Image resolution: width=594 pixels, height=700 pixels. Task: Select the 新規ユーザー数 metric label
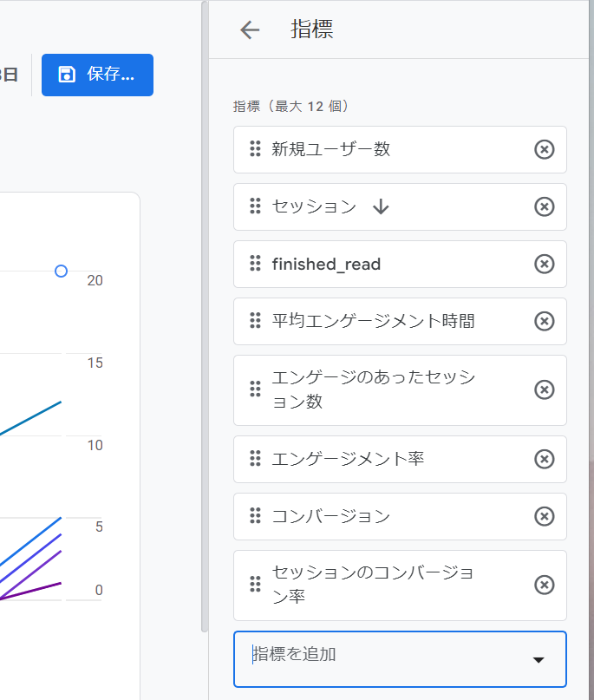pos(330,149)
